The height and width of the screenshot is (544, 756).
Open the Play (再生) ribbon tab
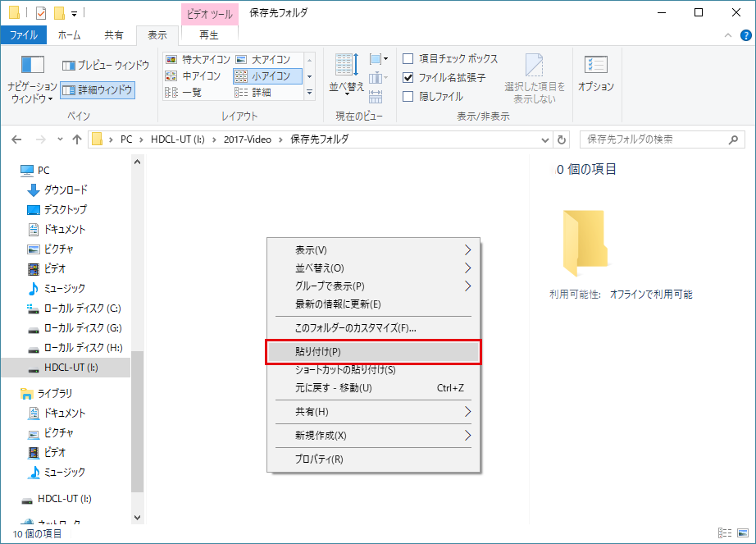(209, 35)
